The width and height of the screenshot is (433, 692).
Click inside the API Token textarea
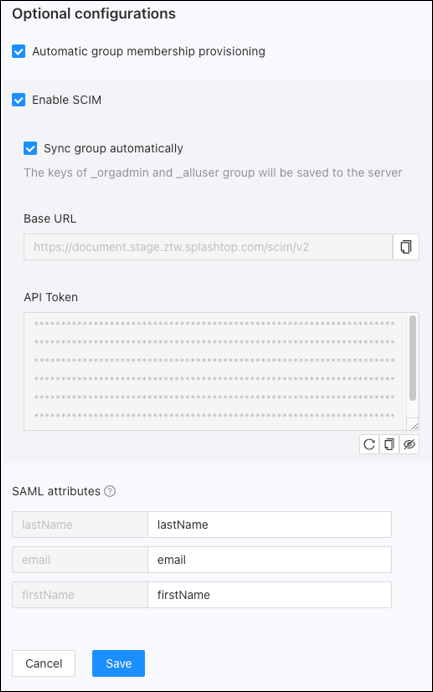[x=215, y=371]
